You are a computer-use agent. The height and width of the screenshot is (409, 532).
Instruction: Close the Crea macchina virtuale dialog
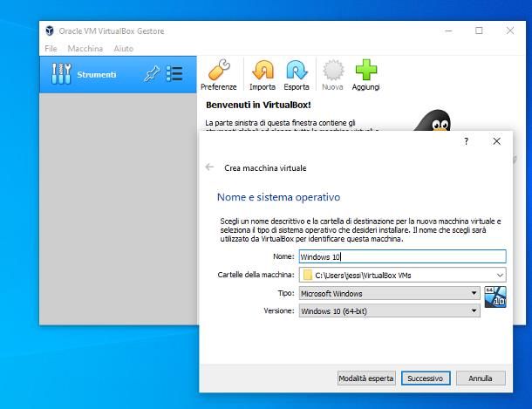(497, 141)
